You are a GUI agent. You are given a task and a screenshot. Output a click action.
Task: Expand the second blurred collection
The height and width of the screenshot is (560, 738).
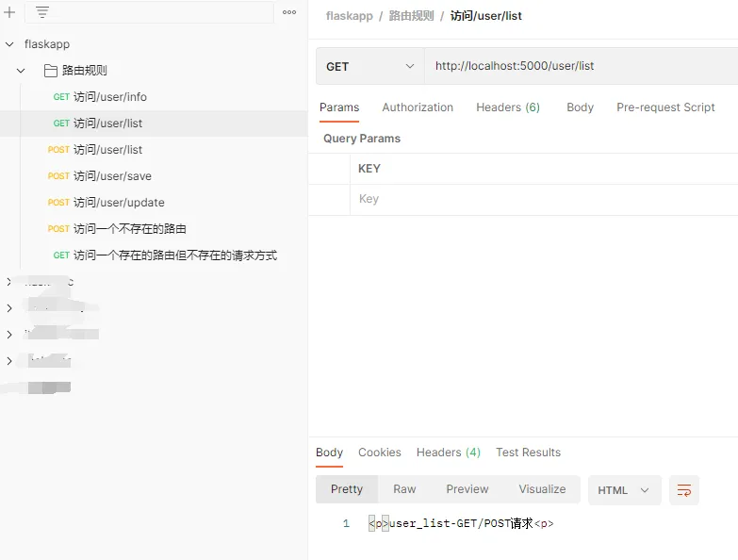[x=8, y=308]
